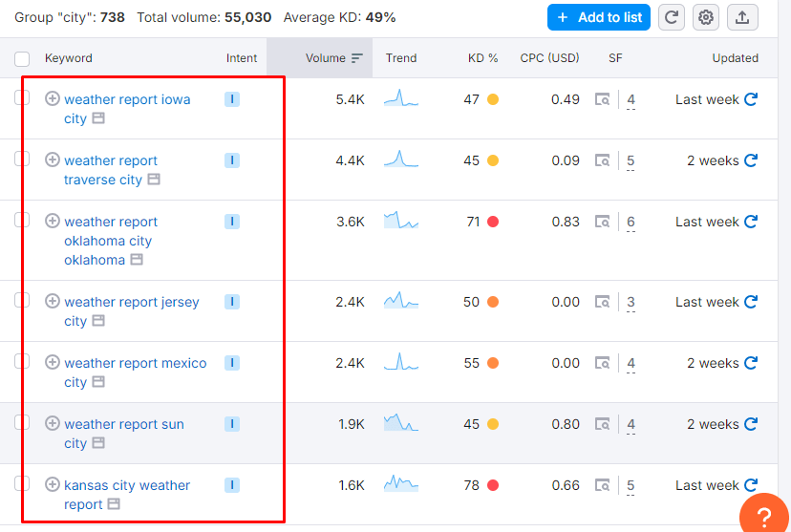Click CPC value 0.83
The image size is (791, 532).
[x=566, y=222]
